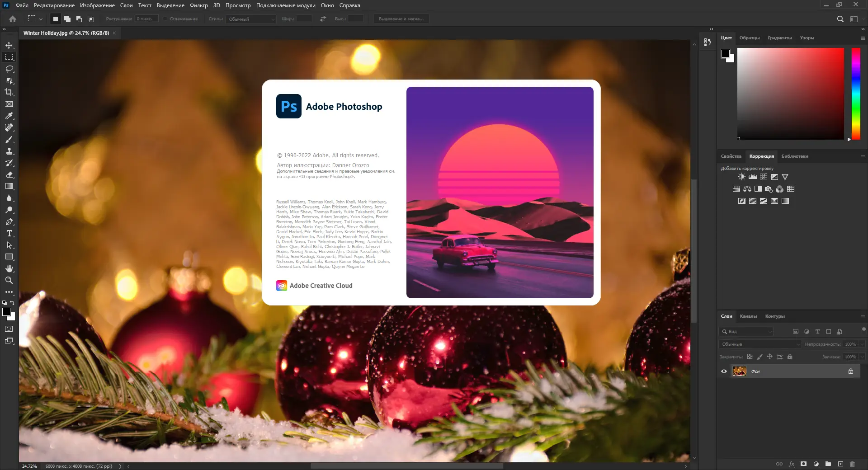Open the Edit Toolbar three-dots menu

point(9,292)
